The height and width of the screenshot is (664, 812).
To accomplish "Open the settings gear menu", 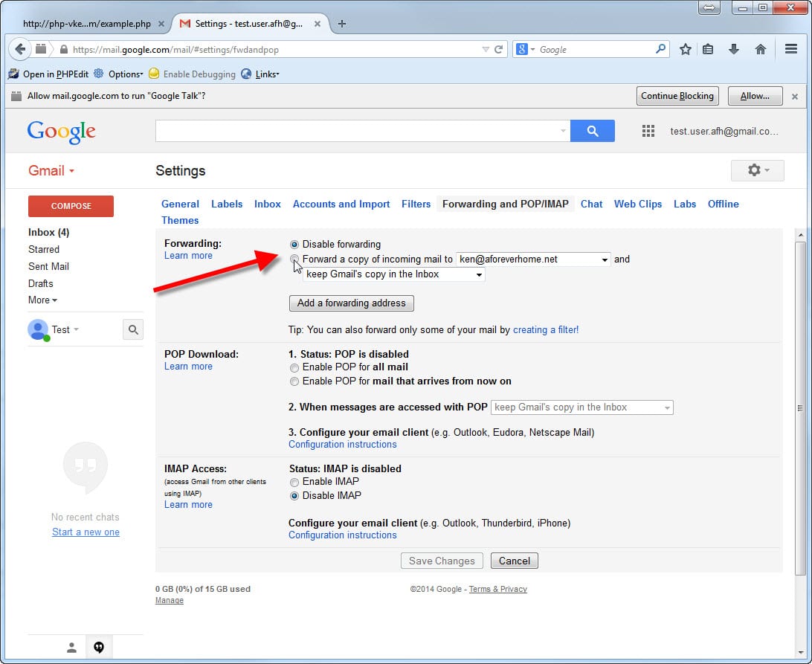I will click(x=758, y=170).
